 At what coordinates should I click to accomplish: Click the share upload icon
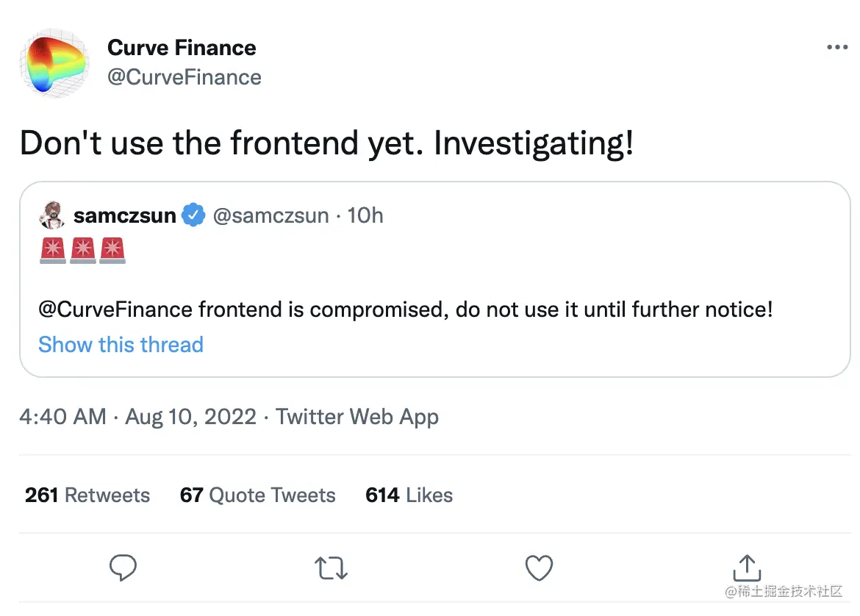click(746, 567)
